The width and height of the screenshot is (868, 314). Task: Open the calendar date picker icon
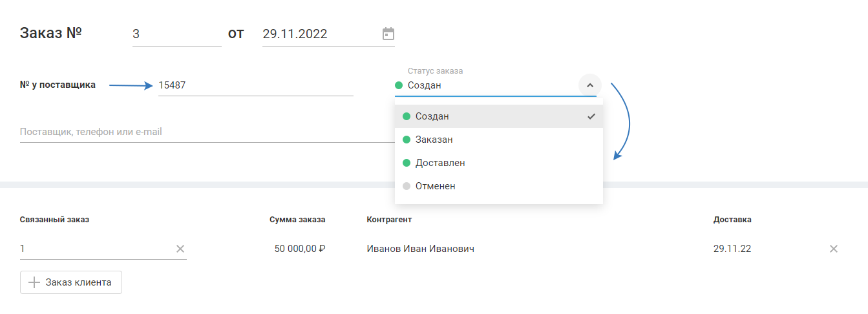388,34
